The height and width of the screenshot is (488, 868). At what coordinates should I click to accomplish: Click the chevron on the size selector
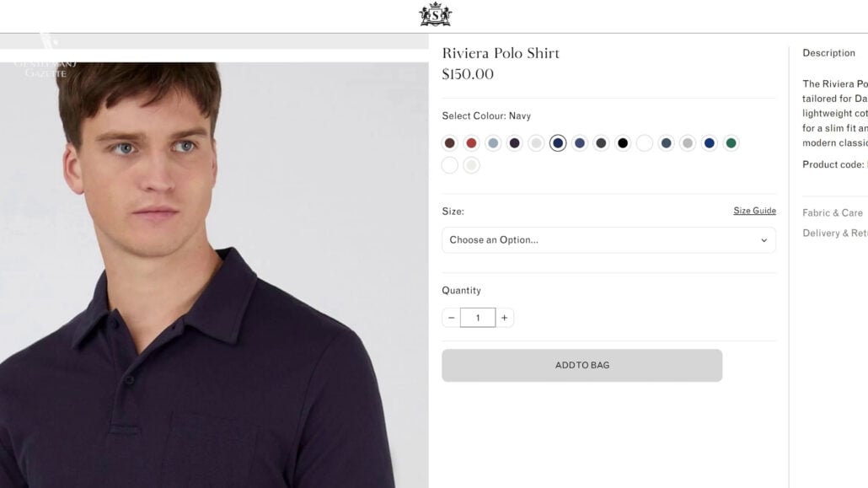(x=765, y=240)
